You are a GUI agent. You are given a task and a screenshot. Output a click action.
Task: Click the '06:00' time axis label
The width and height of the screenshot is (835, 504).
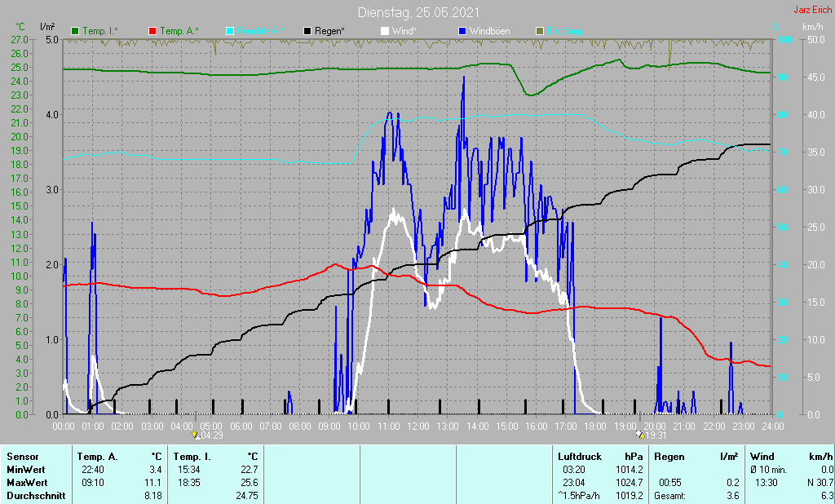point(241,427)
